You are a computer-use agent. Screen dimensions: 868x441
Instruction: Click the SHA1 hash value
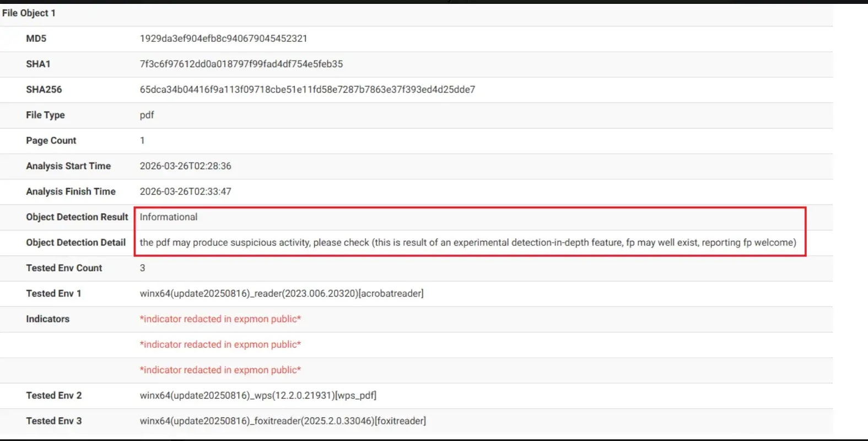click(241, 64)
